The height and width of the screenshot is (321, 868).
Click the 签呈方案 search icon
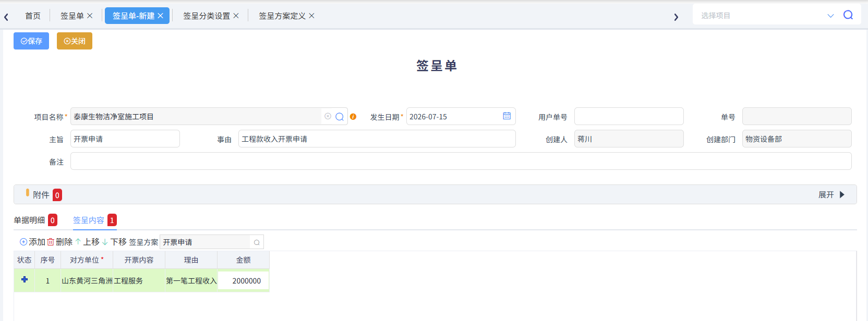(257, 242)
